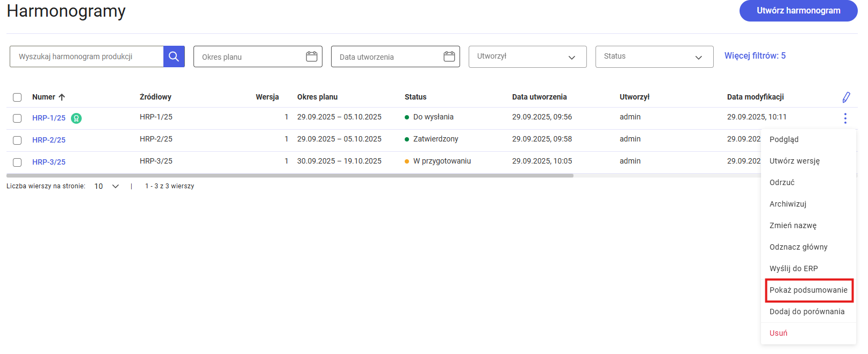Check the HRP-1/25 row checkbox
The width and height of the screenshot is (868, 354).
17,118
